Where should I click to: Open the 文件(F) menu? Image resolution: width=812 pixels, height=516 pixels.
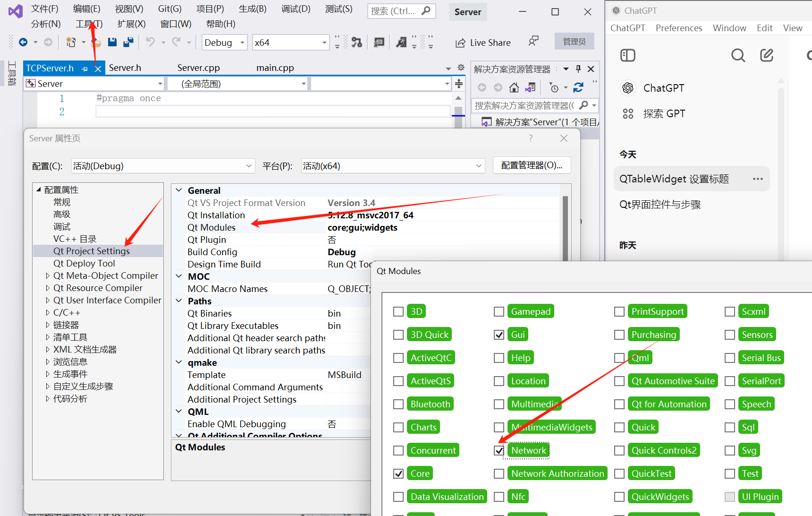click(x=44, y=9)
